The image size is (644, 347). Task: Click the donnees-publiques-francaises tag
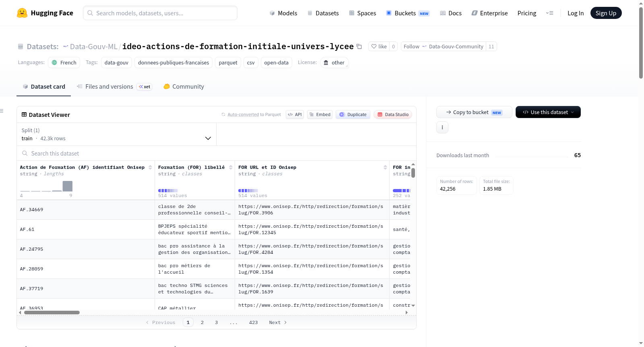click(173, 62)
